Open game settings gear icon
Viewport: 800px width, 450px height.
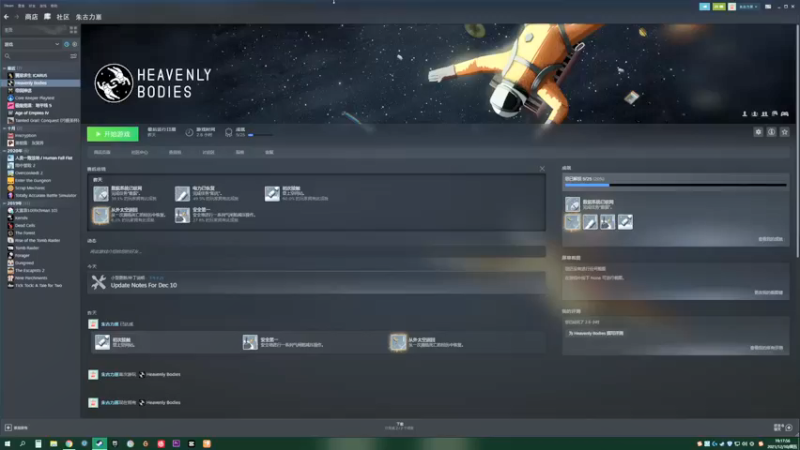point(758,132)
